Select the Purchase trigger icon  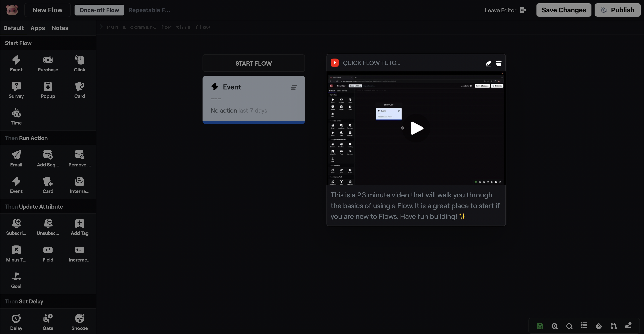coord(48,60)
